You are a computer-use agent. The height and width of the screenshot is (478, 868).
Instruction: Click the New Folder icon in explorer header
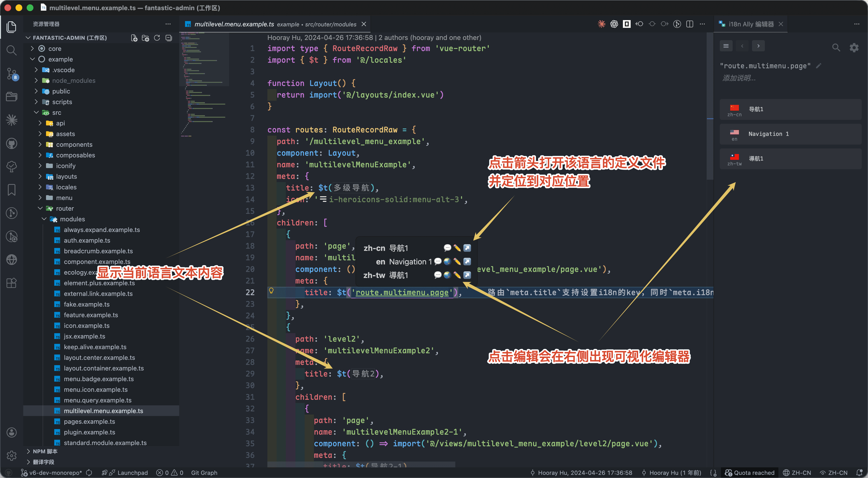point(146,38)
